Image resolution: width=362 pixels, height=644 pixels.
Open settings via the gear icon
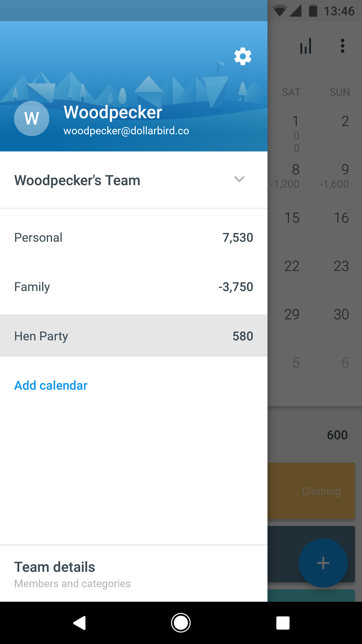243,56
